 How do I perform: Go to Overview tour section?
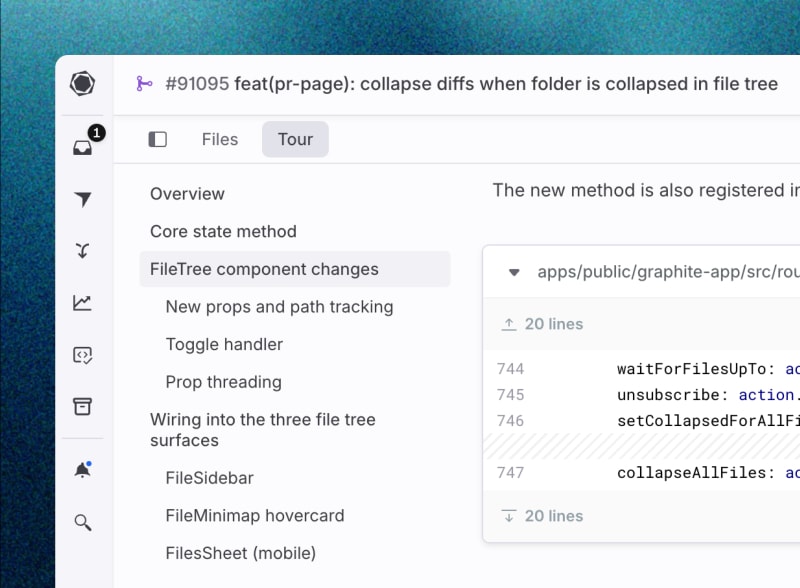point(187,194)
